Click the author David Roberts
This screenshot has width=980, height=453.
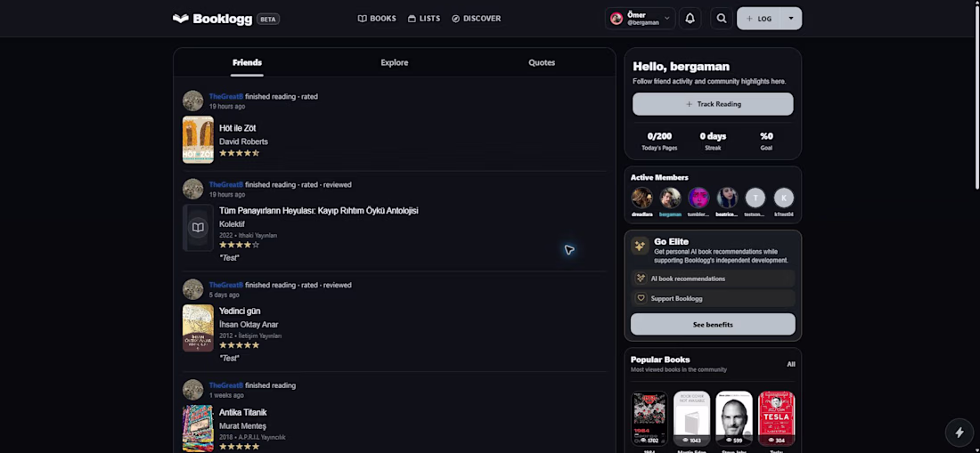pos(243,142)
